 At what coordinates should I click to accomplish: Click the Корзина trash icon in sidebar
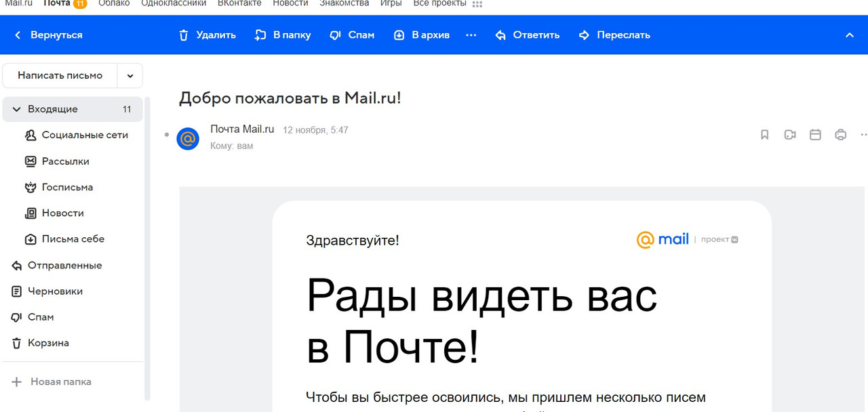tap(17, 343)
